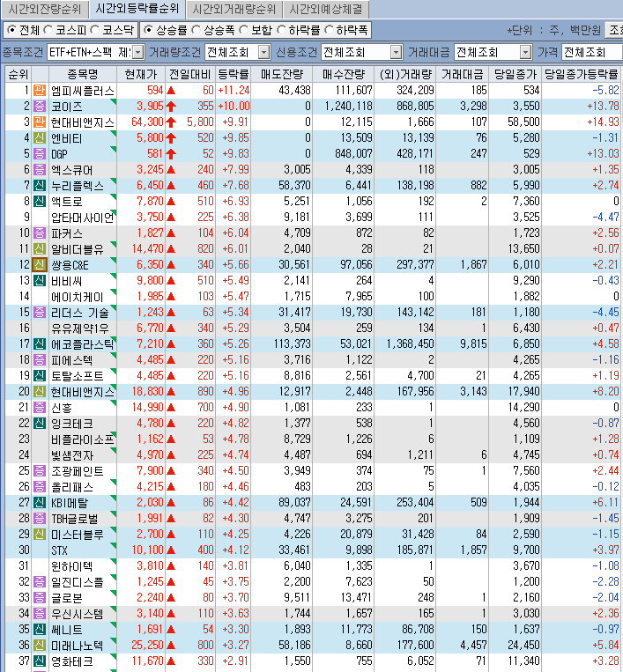
Task: Sort by 당일종가등락률 column header
Action: [581, 74]
